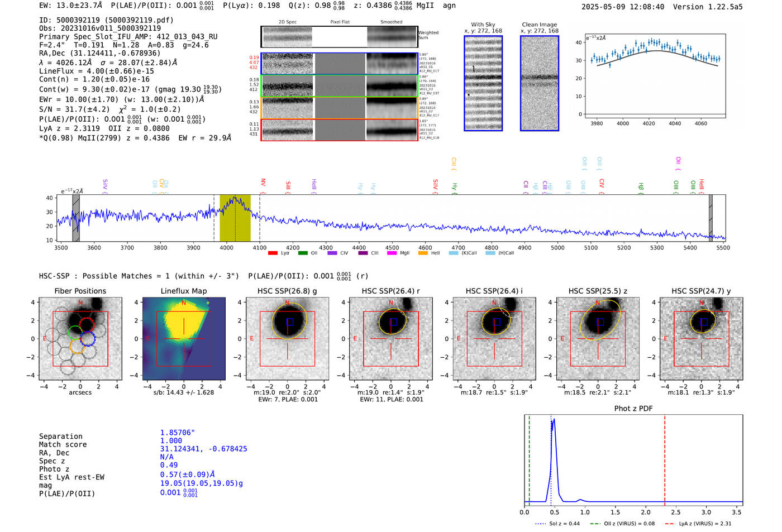This screenshot has width=782, height=532.
Task: Select the blue-bordered 2D spec fiber row
Action: tap(339, 64)
